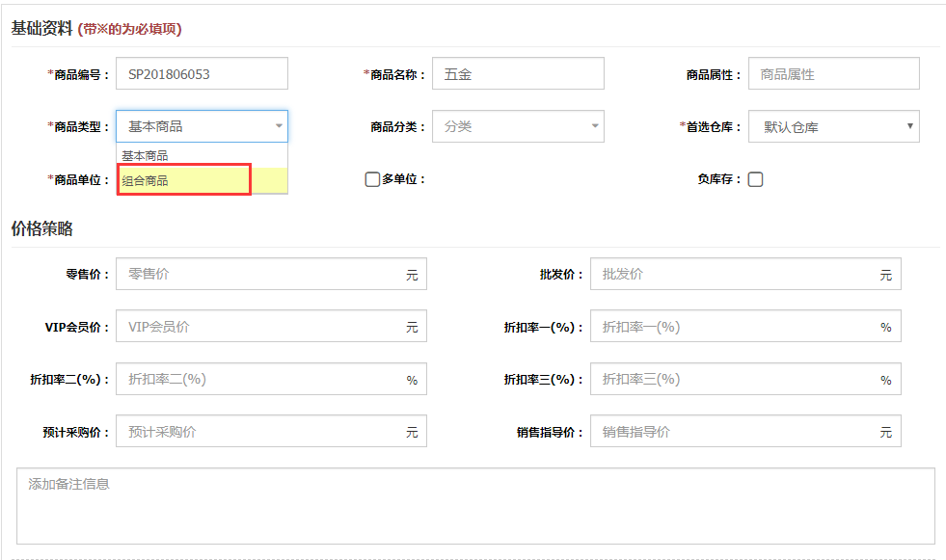Screen dimensions: 946x560
Task: Click the 预计采购价 field
Action: (x=260, y=432)
